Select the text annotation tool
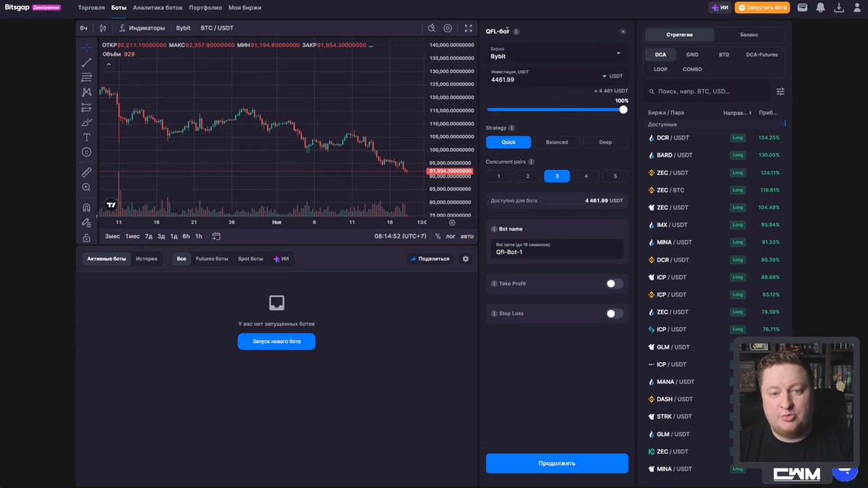The image size is (868, 488). coord(87,137)
